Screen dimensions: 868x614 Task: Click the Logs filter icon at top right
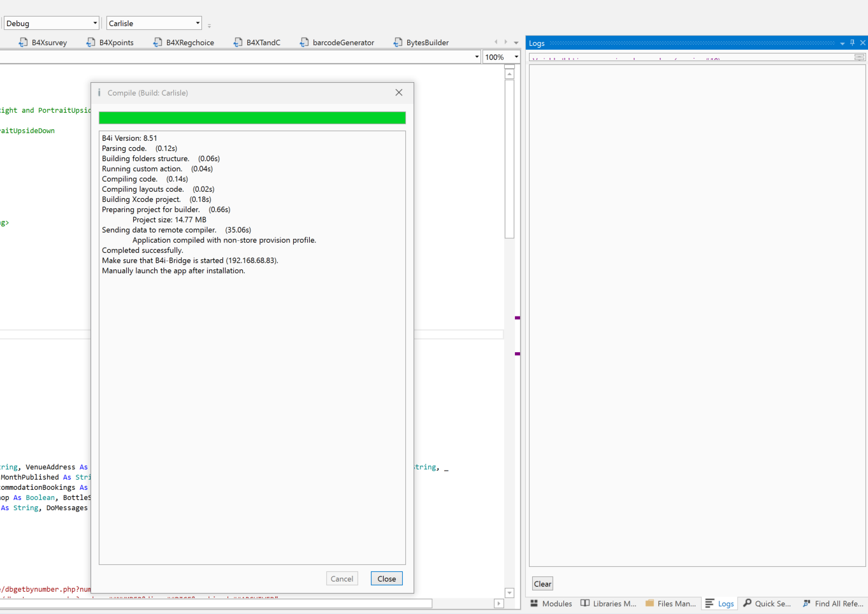tap(860, 57)
